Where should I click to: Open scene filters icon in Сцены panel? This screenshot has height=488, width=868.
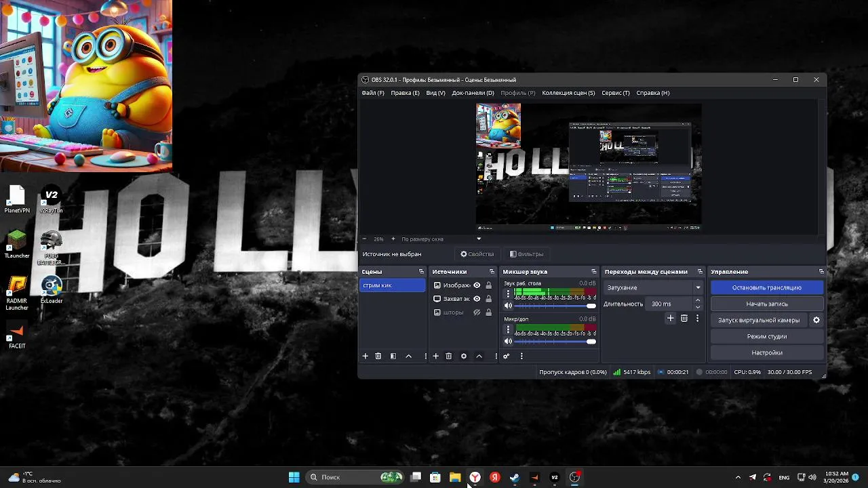pyautogui.click(x=393, y=356)
